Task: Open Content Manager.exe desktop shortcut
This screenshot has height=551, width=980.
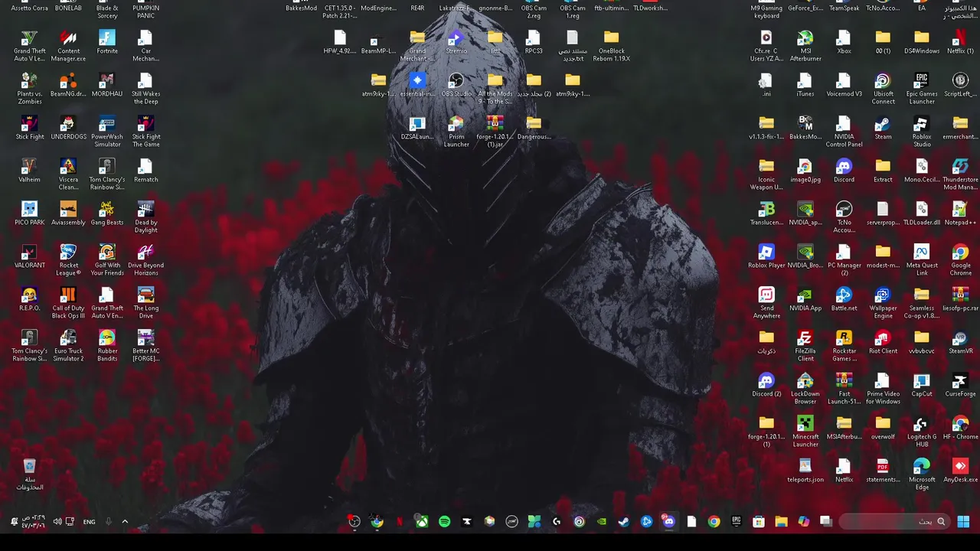Action: coord(68,46)
